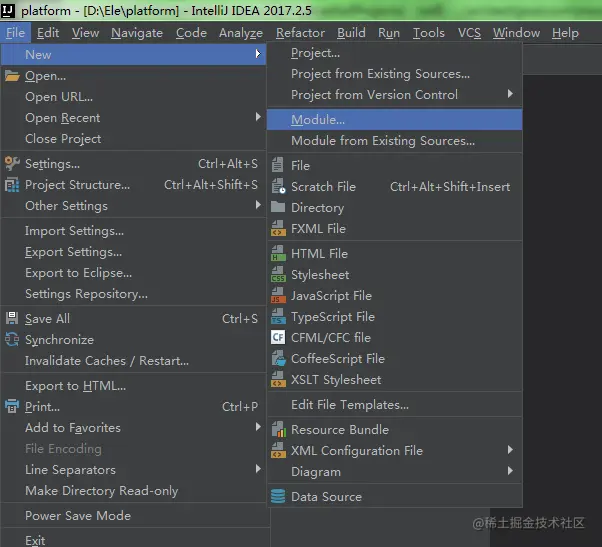Click the JavaScript File icon
Screen dimensions: 602x547
(x=278, y=296)
